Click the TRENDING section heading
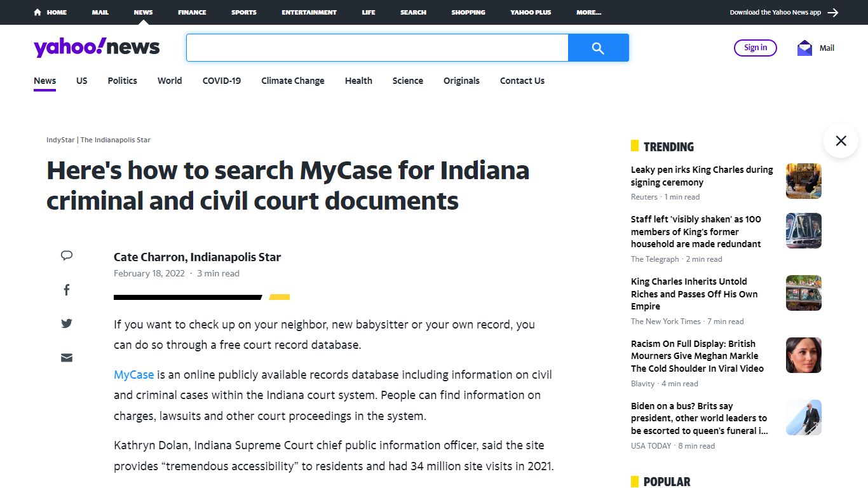This screenshot has width=868, height=488. click(668, 147)
